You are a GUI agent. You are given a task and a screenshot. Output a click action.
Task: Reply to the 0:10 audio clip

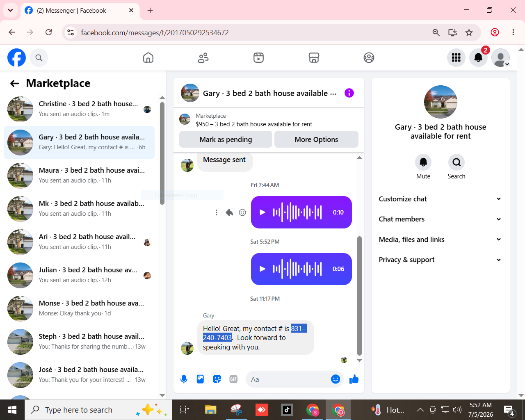(x=229, y=212)
